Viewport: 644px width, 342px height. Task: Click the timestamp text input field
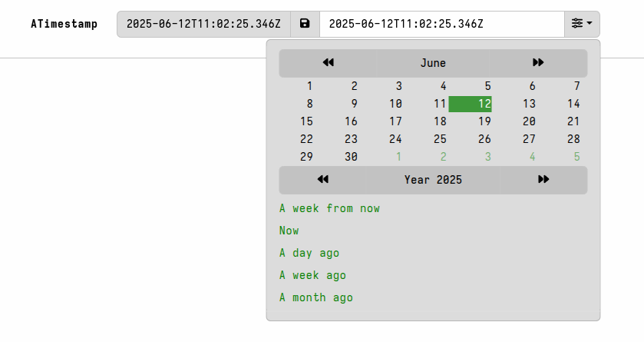coord(441,24)
